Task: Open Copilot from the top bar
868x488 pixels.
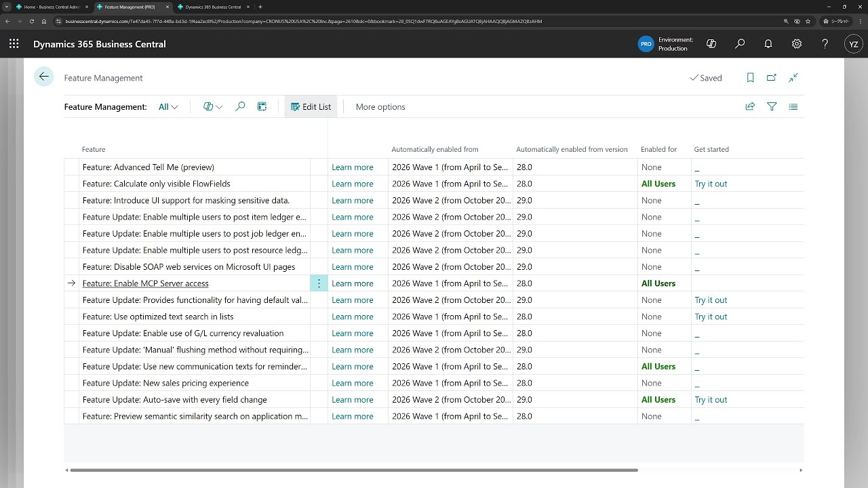Action: [711, 43]
